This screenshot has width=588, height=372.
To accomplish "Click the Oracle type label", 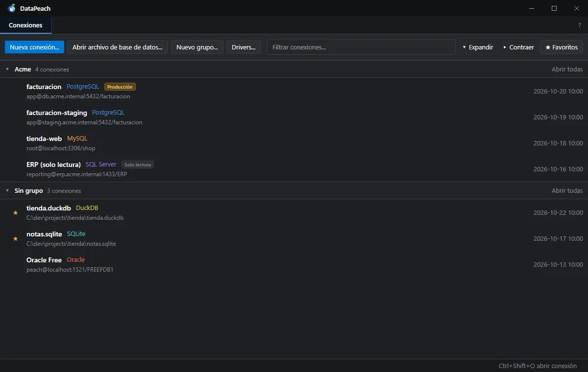I will [75, 260].
